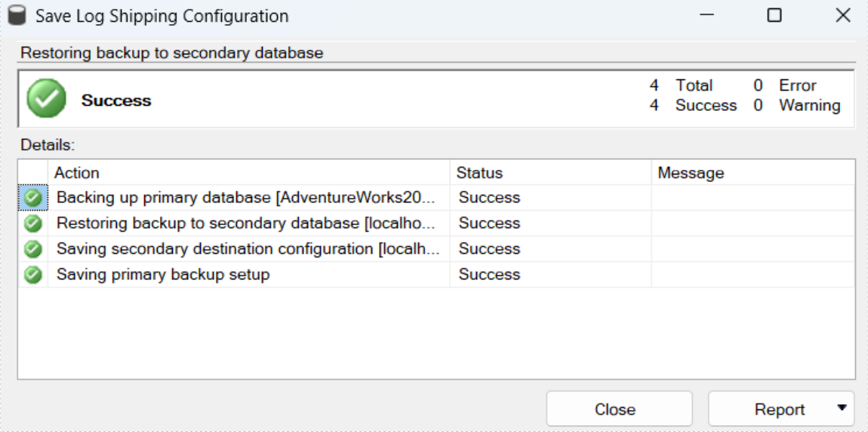Click the Message column header
This screenshot has height=432, width=868.
pyautogui.click(x=752, y=173)
